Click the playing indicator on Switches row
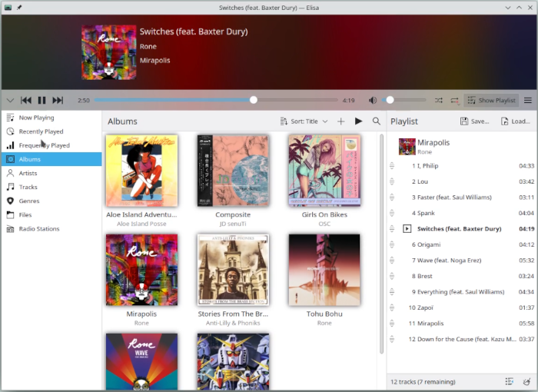Image resolution: width=538 pixels, height=392 pixels. click(407, 228)
